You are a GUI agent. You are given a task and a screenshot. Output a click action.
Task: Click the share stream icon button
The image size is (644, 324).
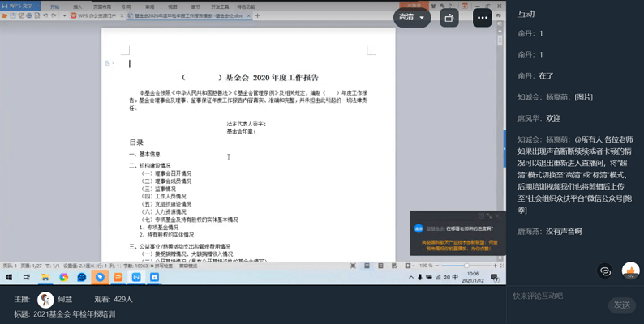point(449,17)
